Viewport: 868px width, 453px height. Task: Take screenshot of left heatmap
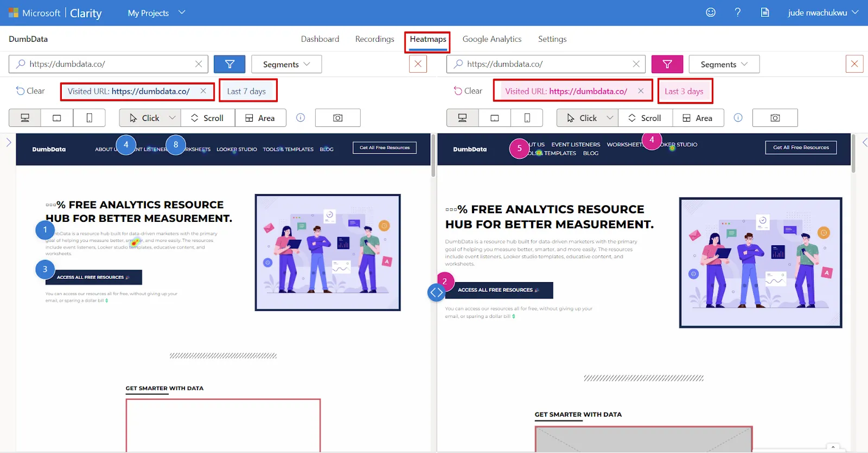(x=338, y=118)
